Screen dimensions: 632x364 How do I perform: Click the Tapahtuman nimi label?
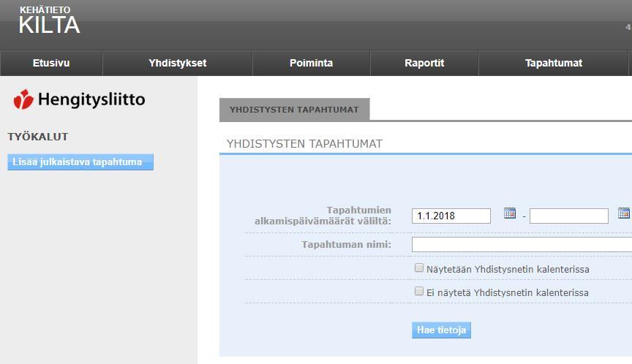click(346, 244)
